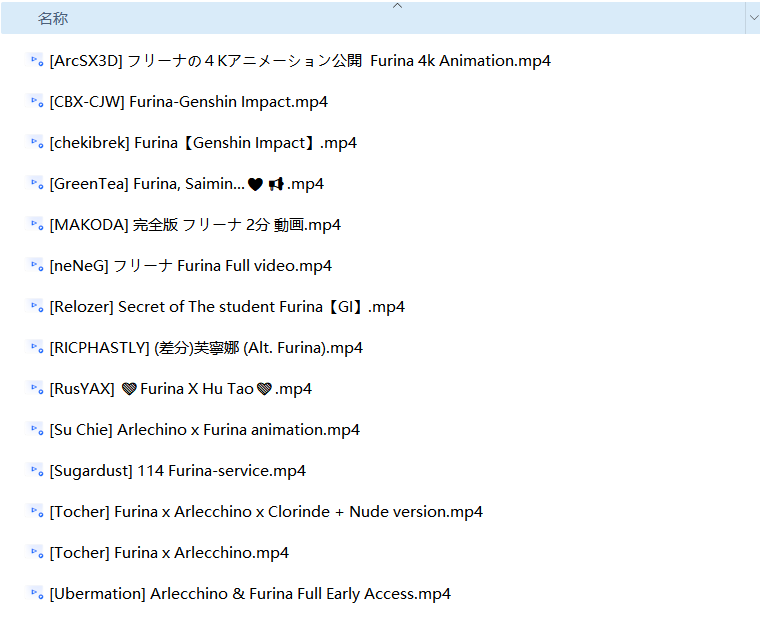
Task: Open the 名称 column header dropdown arrow
Action: (x=753, y=18)
